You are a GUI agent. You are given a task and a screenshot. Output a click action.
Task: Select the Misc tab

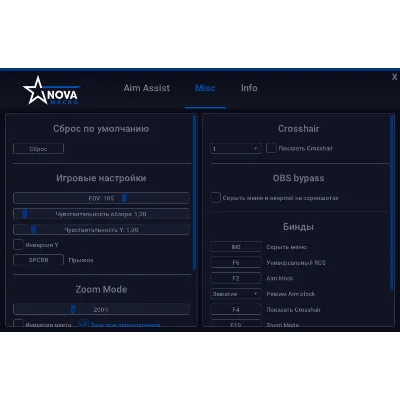click(x=205, y=88)
